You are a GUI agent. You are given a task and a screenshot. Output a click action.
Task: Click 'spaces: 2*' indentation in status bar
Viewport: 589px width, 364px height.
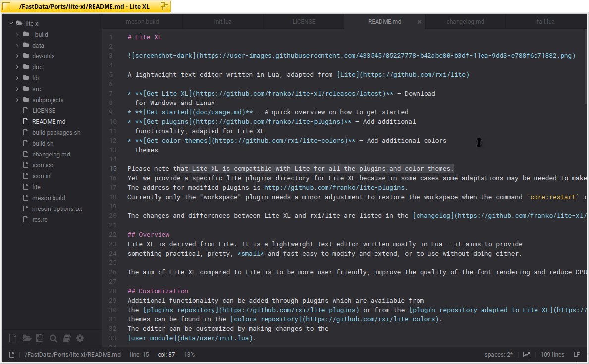[x=498, y=354]
